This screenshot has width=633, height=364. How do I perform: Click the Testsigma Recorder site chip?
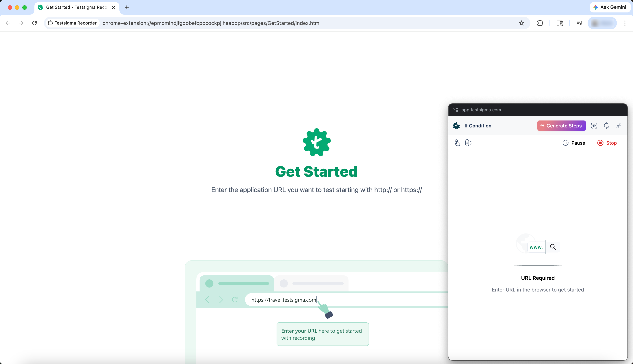(x=73, y=23)
